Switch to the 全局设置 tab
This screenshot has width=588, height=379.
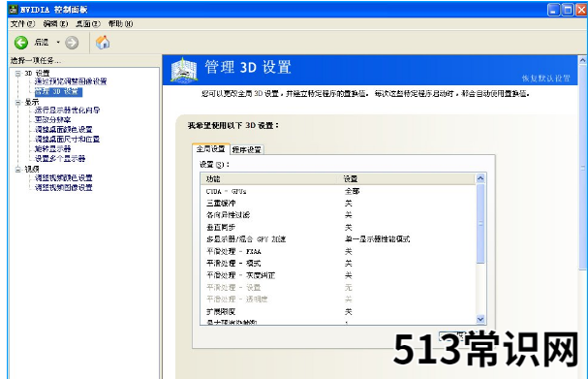[x=211, y=149]
